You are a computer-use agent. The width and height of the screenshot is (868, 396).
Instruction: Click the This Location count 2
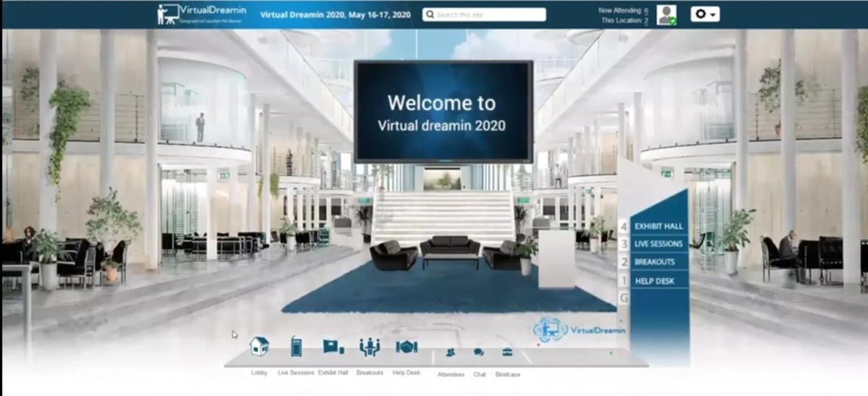(646, 21)
